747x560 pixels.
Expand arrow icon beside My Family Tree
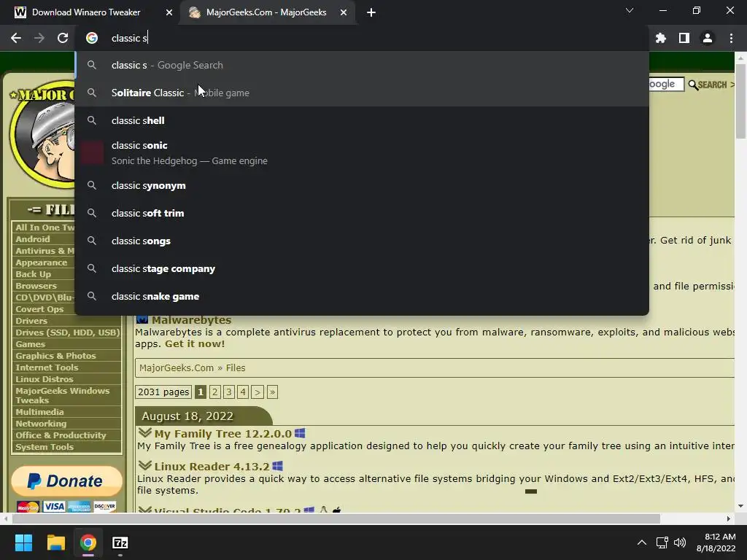point(145,433)
